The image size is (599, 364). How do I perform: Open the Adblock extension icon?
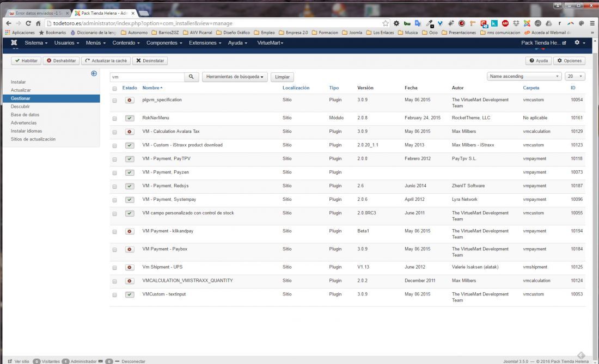point(505,23)
